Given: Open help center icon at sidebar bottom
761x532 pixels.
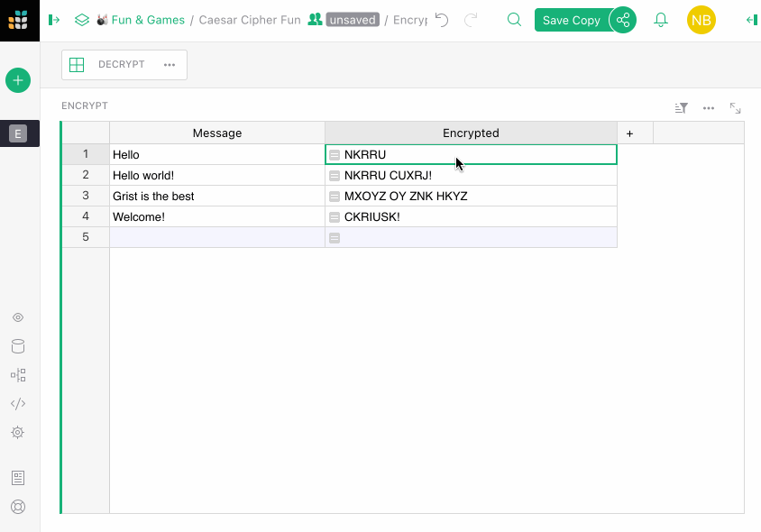Looking at the screenshot, I should [x=18, y=506].
